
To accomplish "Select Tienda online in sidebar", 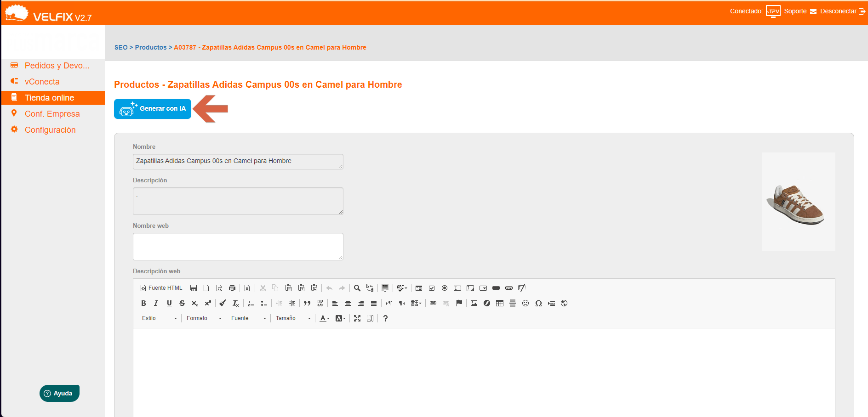I will coord(49,98).
